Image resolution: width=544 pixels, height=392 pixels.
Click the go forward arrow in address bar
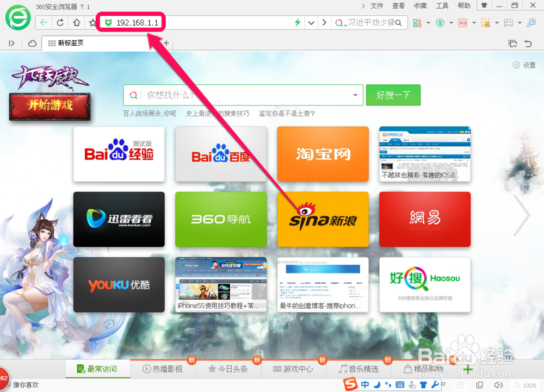click(324, 22)
